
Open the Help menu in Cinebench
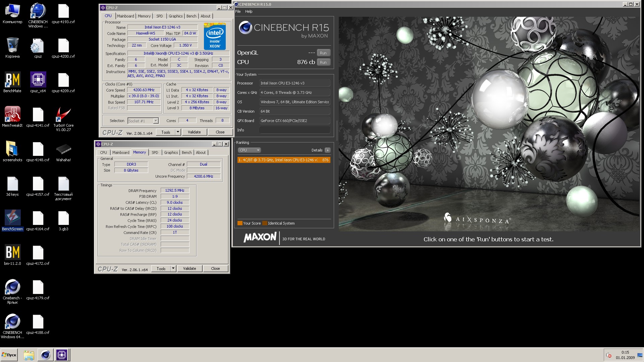pyautogui.click(x=249, y=11)
